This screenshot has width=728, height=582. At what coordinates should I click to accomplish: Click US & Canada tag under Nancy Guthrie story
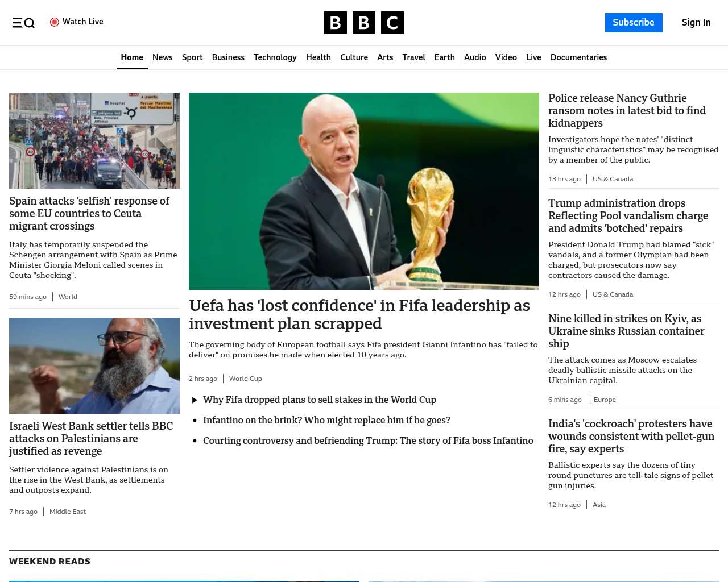click(613, 179)
